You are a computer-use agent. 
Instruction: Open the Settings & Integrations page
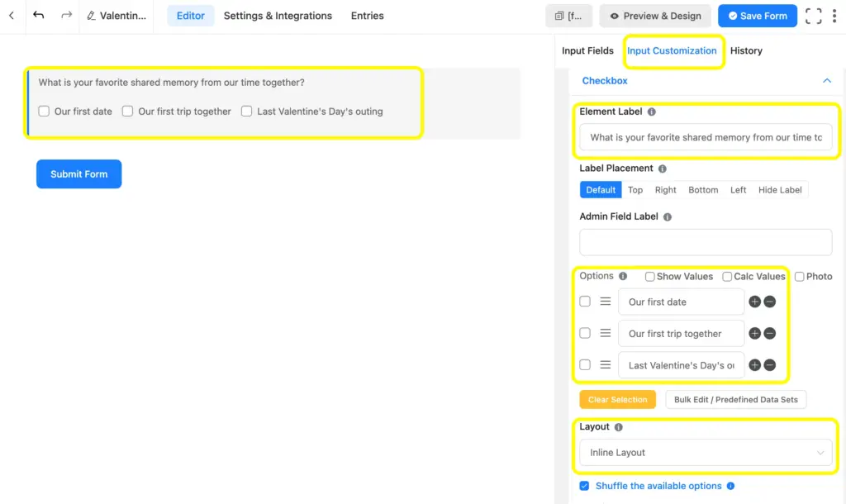click(x=278, y=15)
